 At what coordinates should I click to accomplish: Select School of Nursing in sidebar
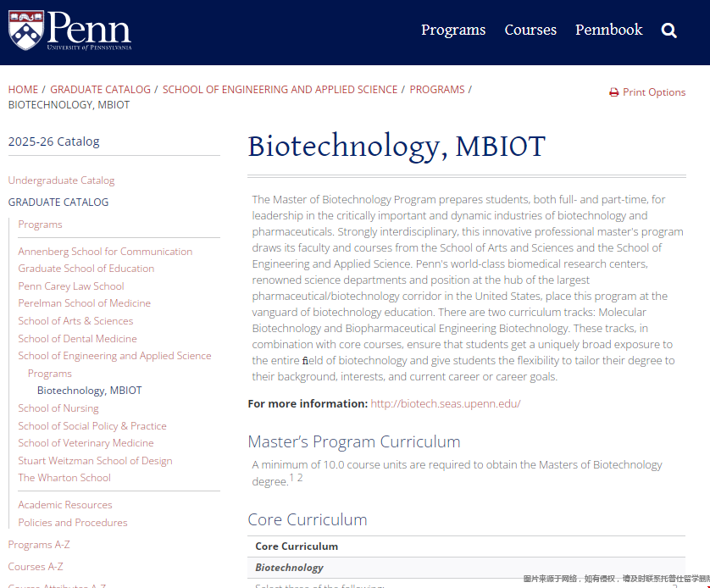(58, 408)
